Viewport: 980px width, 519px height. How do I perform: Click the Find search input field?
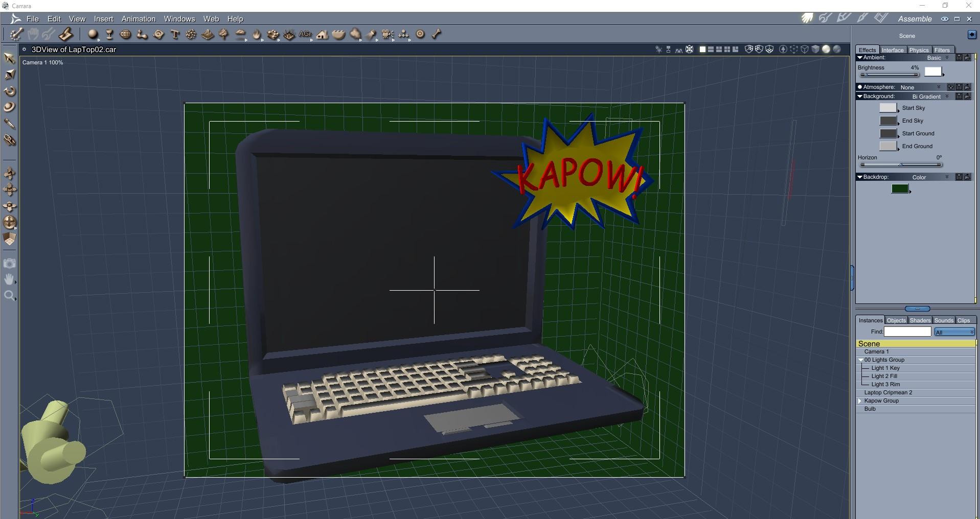pos(907,332)
